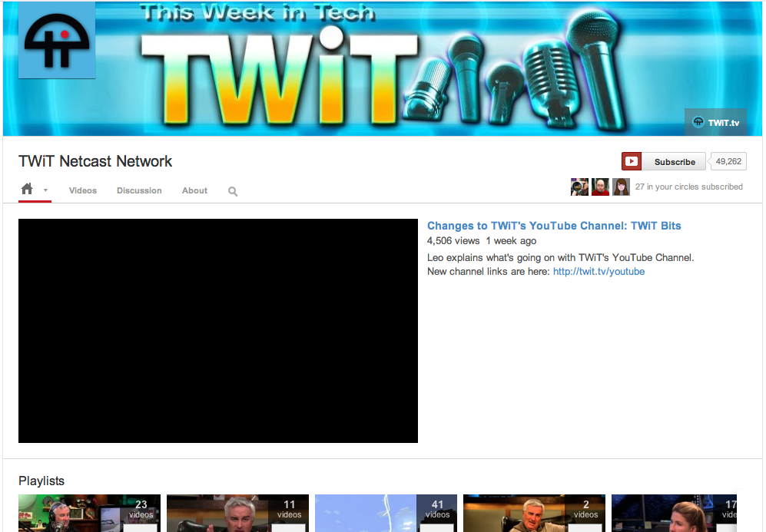Click the first subscribed circle avatar

[579, 187]
